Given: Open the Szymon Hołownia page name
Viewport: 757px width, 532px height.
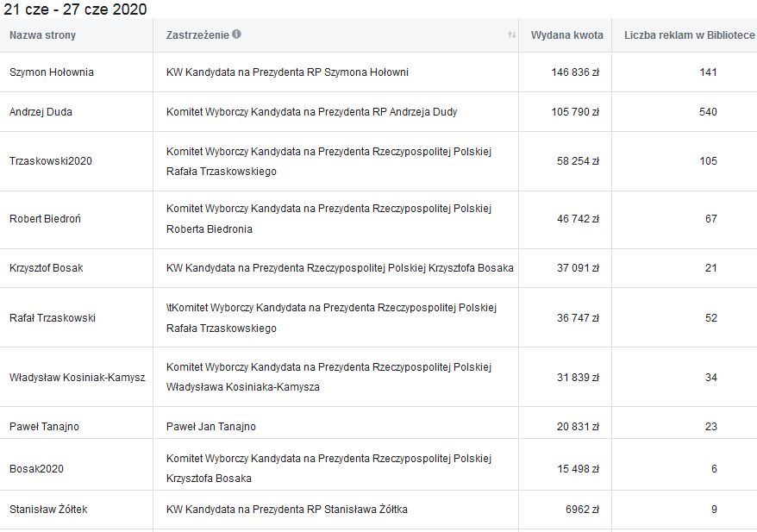Looking at the screenshot, I should (x=51, y=72).
